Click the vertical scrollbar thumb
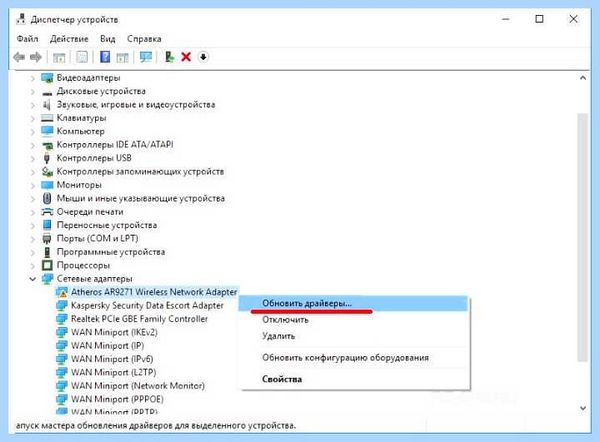Image resolution: width=600 pixels, height=442 pixels. click(582, 237)
